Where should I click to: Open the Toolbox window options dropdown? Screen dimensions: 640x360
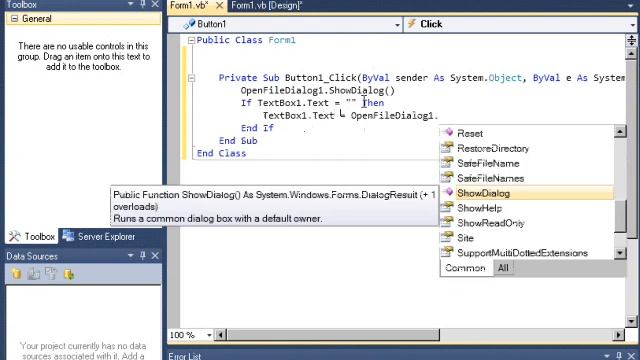tap(131, 4)
